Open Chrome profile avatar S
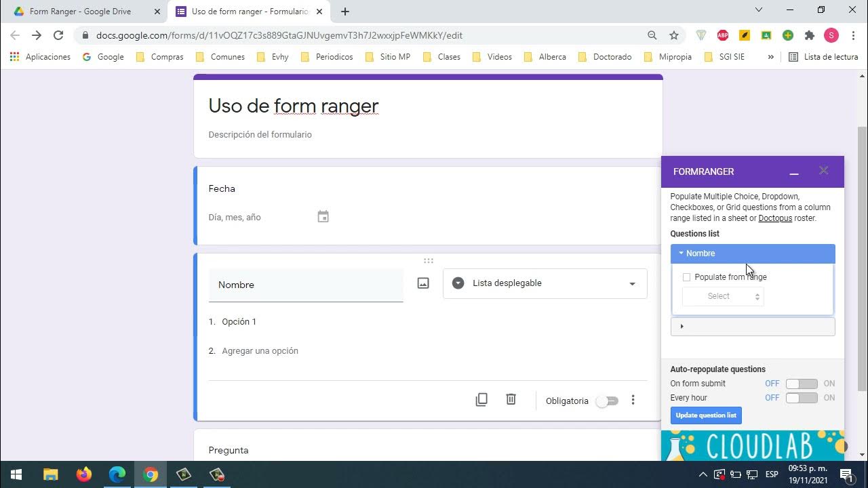The image size is (868, 488). coord(831,35)
